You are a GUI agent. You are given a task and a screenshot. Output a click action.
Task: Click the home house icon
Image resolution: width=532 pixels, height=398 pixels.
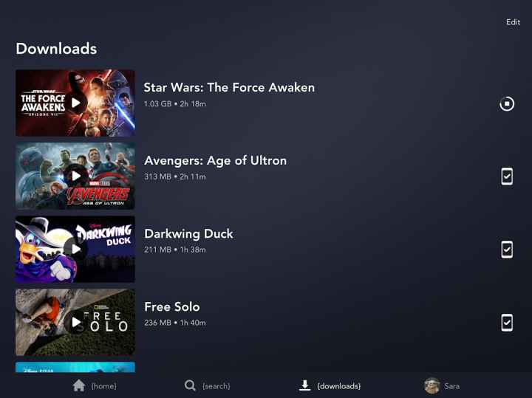pyautogui.click(x=79, y=385)
